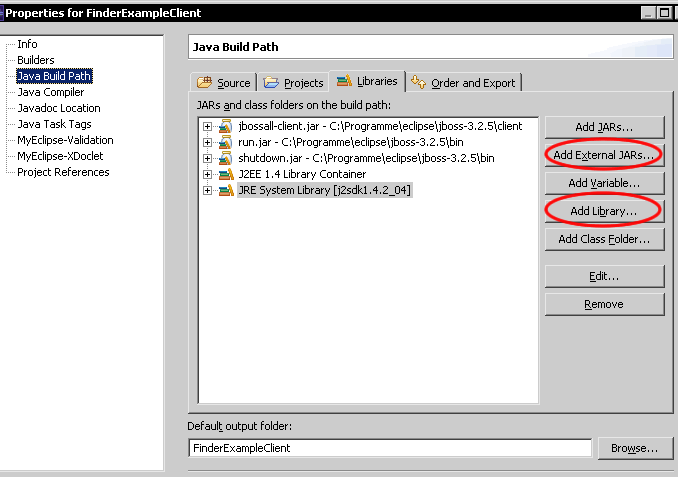Expand the run.jar tree node

(207, 142)
